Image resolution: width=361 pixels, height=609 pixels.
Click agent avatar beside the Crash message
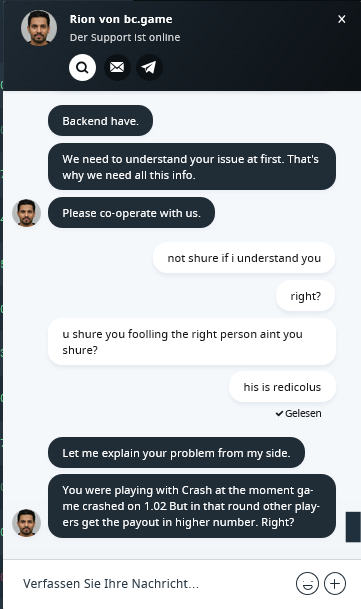click(26, 523)
